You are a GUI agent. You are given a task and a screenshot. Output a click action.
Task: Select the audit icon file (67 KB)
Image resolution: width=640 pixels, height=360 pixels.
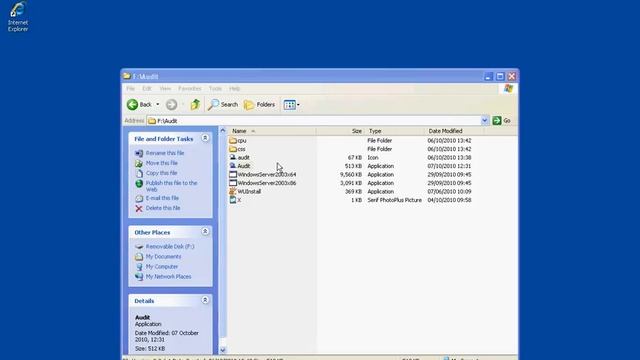pyautogui.click(x=233, y=158)
